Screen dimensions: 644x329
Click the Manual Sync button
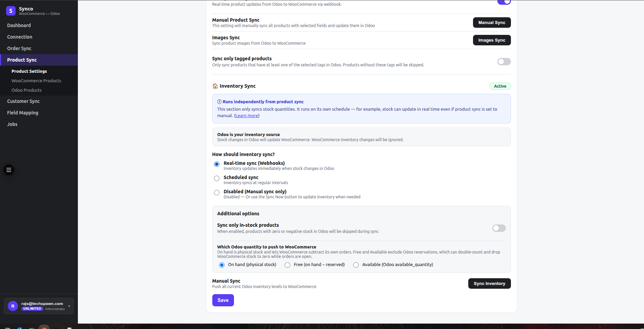tap(492, 23)
